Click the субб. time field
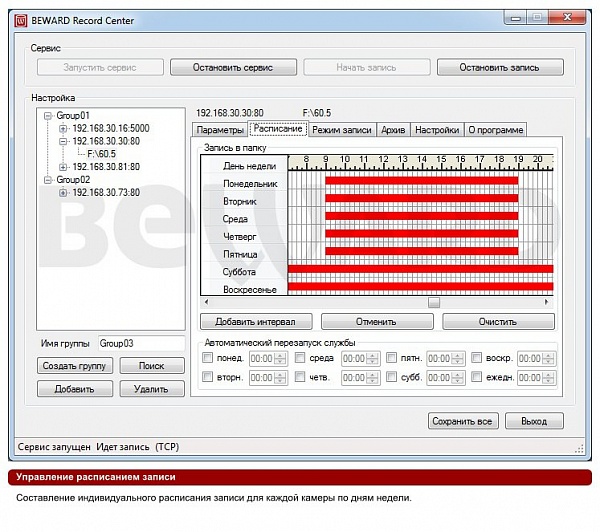 coord(446,378)
